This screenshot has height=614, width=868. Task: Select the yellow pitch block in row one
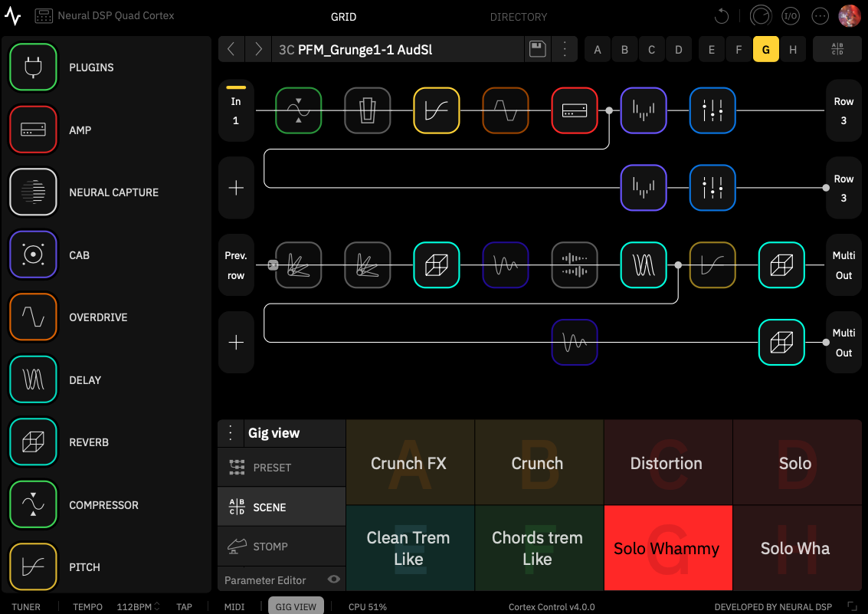click(x=436, y=110)
